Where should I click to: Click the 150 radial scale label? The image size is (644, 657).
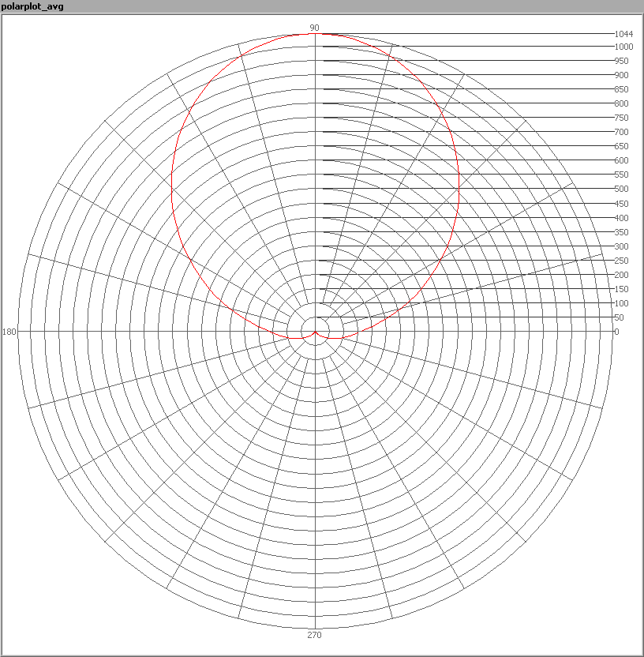click(x=622, y=289)
